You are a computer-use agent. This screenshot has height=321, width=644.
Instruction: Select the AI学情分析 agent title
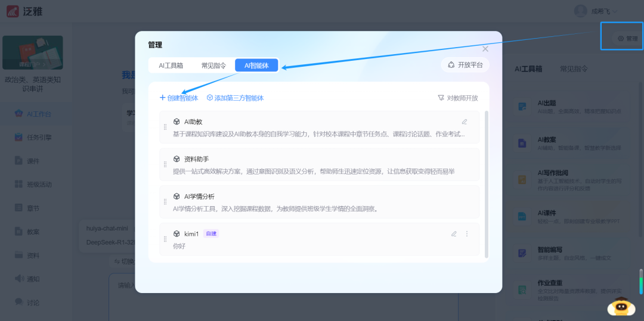click(x=199, y=197)
